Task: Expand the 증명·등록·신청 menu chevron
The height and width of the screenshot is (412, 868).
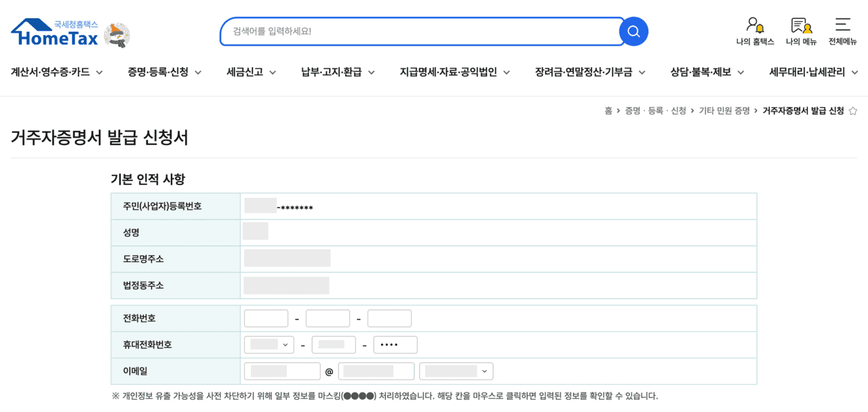Action: click(x=197, y=71)
